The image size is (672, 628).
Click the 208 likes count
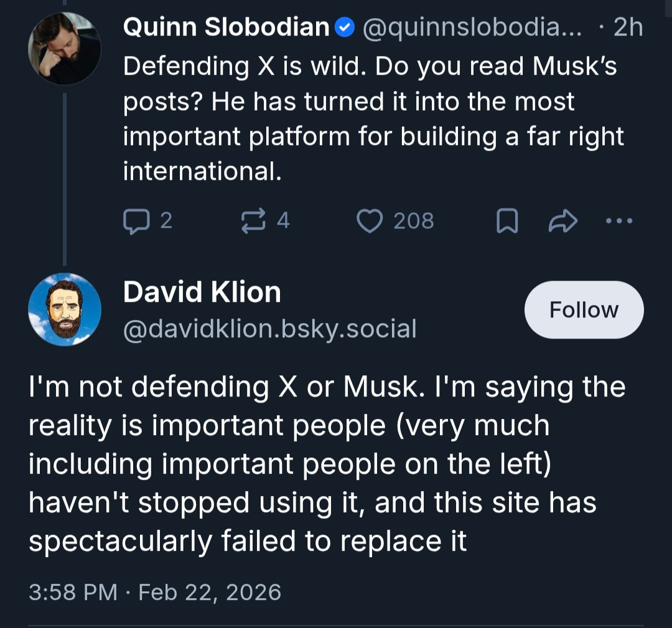(x=414, y=221)
